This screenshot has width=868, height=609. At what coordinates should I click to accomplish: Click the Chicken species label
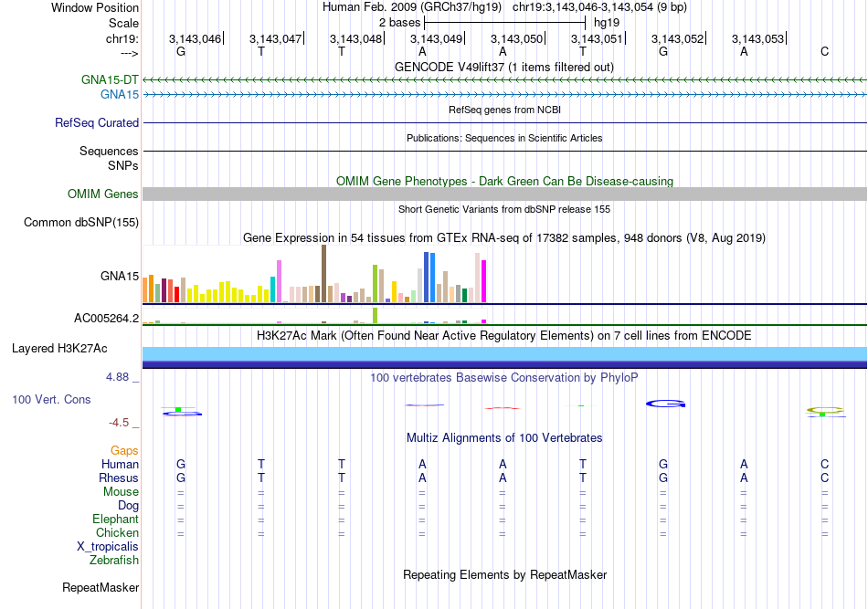point(117,532)
